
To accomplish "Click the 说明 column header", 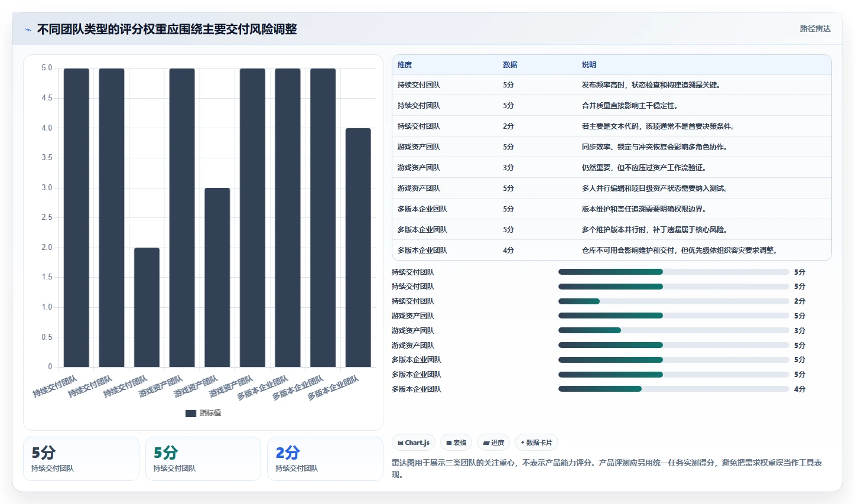I will point(589,65).
